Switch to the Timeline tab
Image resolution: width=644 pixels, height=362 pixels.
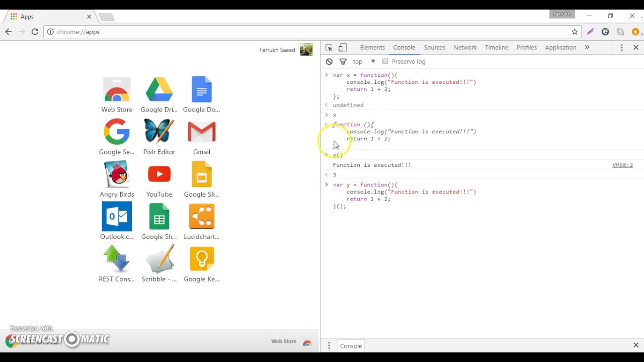point(497,47)
